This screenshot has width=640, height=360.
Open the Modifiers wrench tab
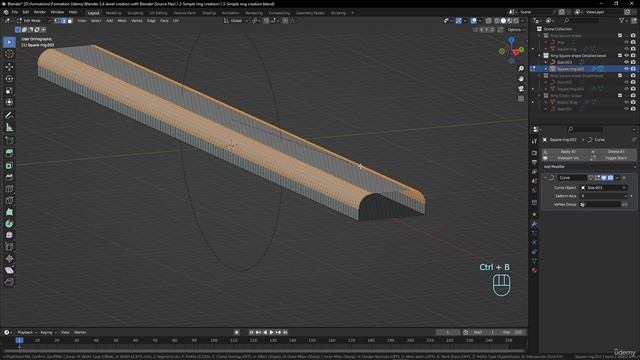534,224
